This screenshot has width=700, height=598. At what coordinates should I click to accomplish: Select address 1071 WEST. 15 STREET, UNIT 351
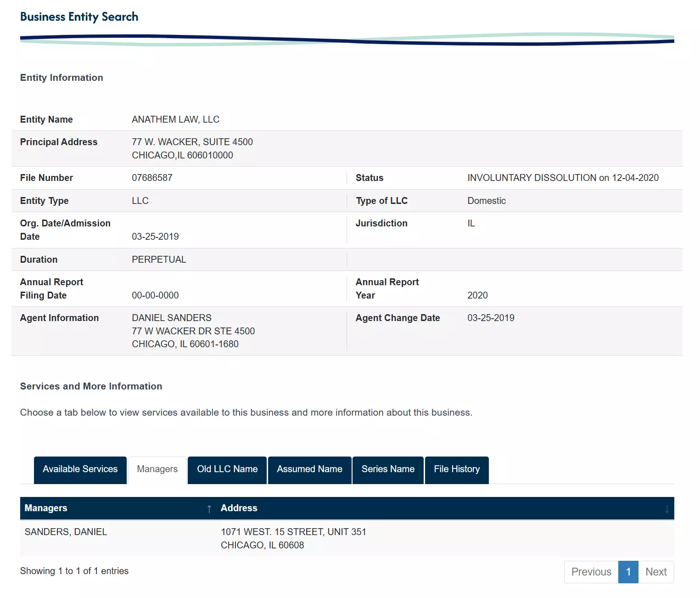pyautogui.click(x=293, y=532)
